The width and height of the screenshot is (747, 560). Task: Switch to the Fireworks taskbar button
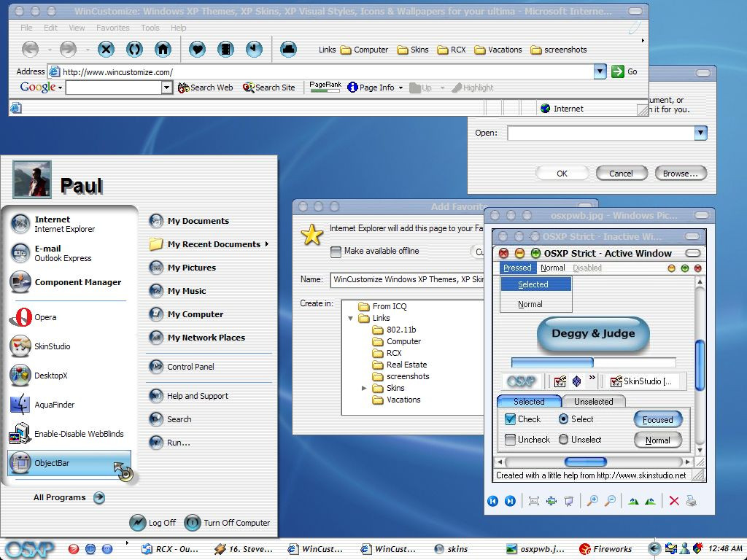coord(605,549)
